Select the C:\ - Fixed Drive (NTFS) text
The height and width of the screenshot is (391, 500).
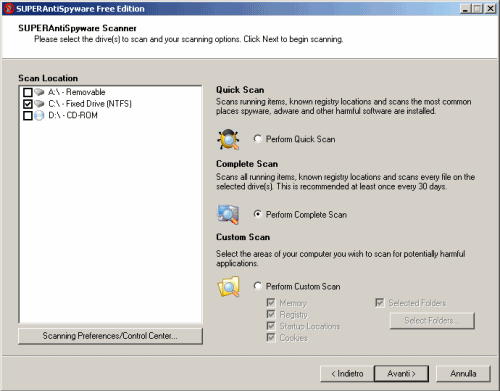click(x=90, y=104)
